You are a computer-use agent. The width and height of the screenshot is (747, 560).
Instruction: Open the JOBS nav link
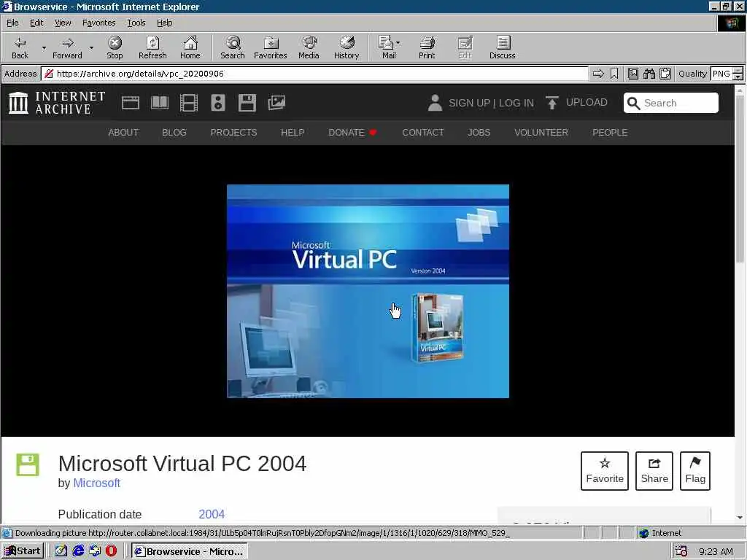coord(479,133)
